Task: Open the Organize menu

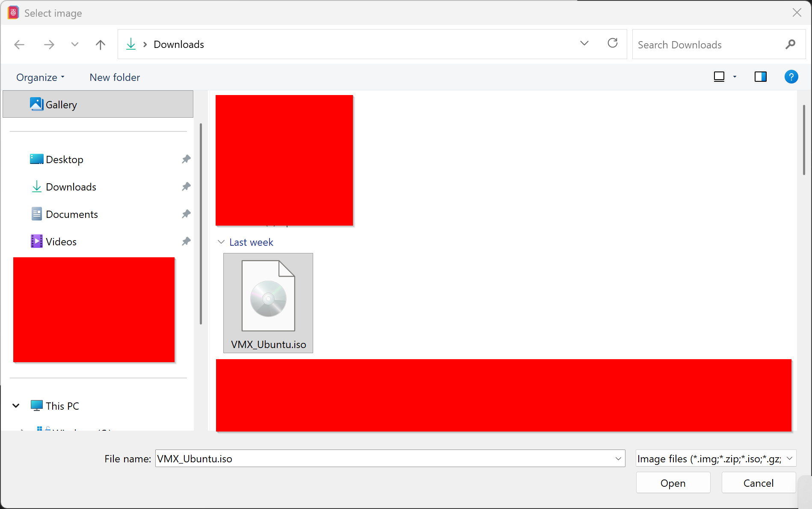Action: coord(40,77)
